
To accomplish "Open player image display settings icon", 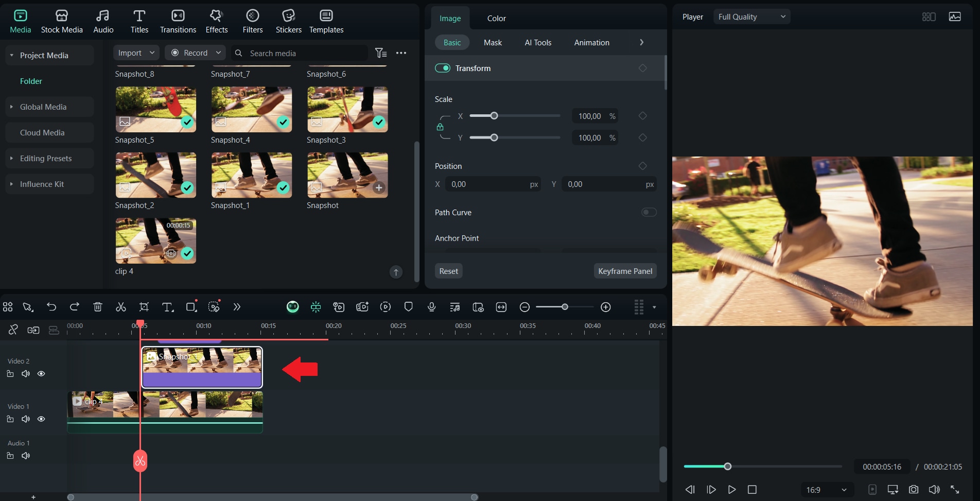I will coord(955,16).
